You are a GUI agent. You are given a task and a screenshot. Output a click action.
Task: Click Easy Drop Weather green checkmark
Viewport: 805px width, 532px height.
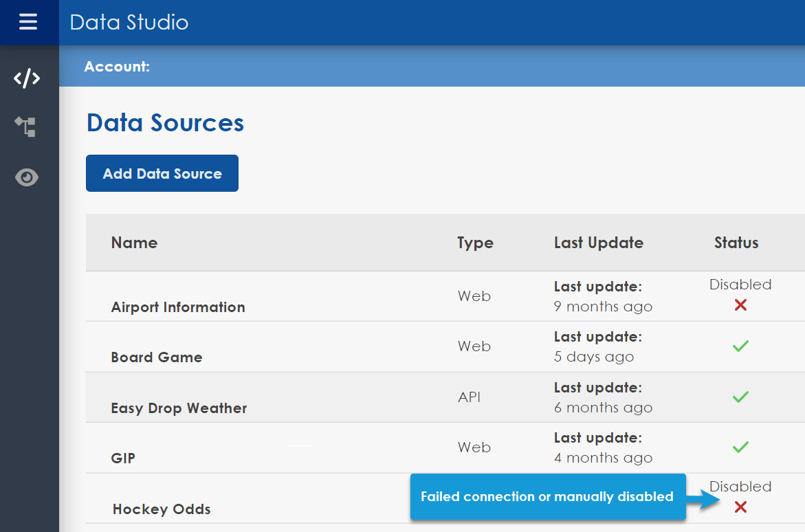tap(740, 397)
